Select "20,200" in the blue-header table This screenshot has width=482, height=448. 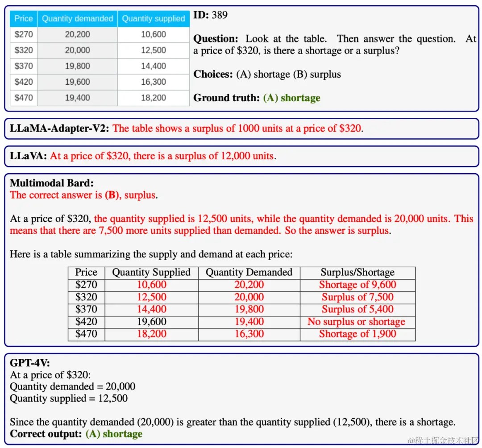(x=78, y=34)
